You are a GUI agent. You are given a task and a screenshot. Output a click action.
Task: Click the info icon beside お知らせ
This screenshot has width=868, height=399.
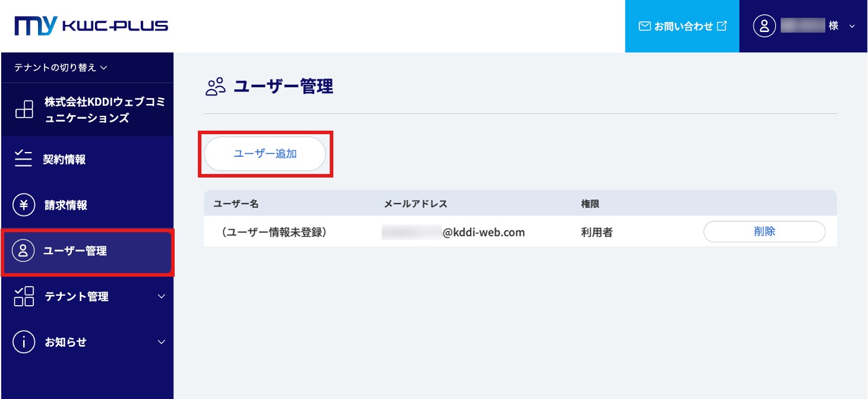point(24,342)
